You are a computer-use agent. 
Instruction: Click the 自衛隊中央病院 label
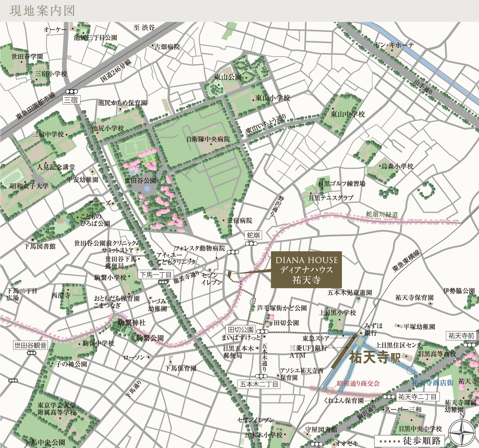(x=208, y=139)
